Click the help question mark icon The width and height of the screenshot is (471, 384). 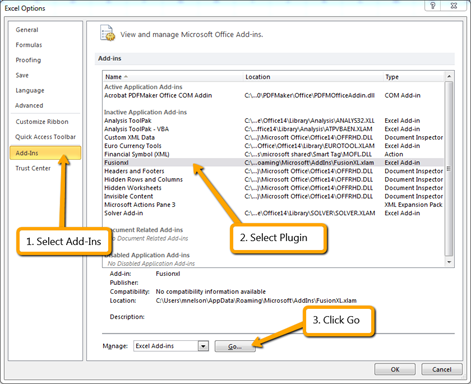(433, 6)
